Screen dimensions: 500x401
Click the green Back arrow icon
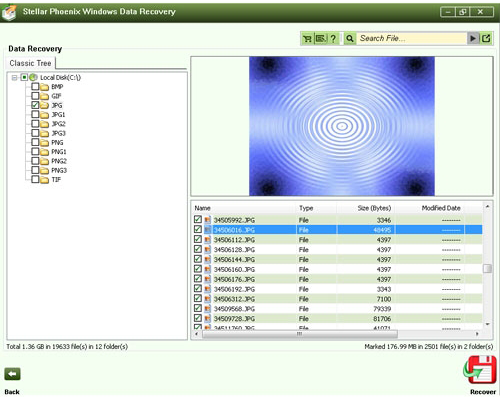(x=12, y=374)
